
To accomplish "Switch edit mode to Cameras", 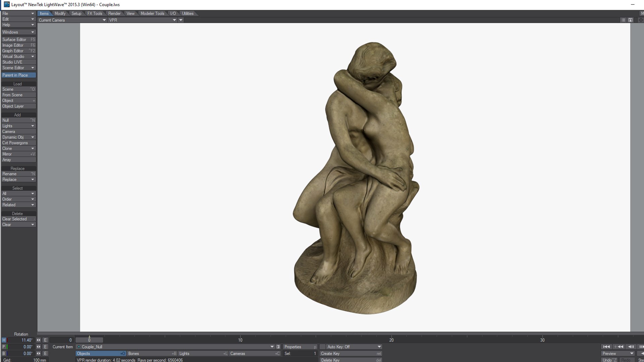I will tap(255, 353).
